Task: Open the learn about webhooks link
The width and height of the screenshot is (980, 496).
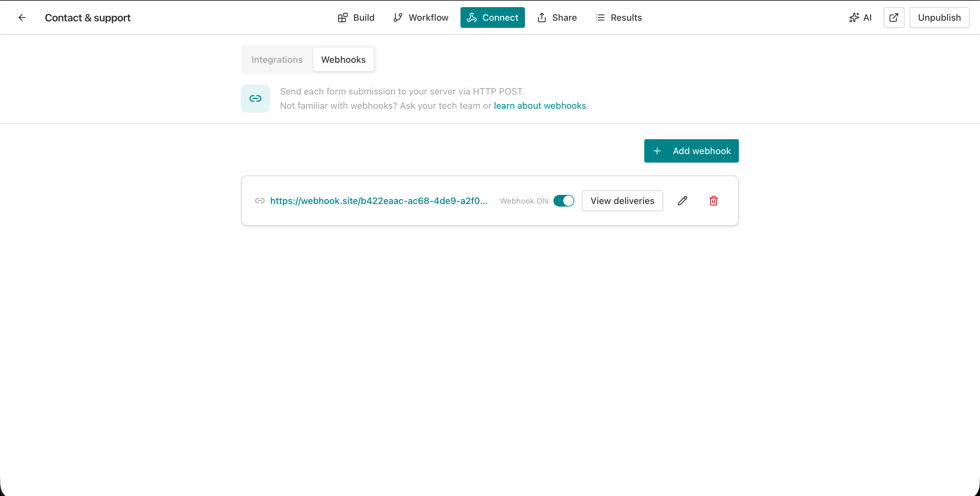Action: pyautogui.click(x=540, y=106)
